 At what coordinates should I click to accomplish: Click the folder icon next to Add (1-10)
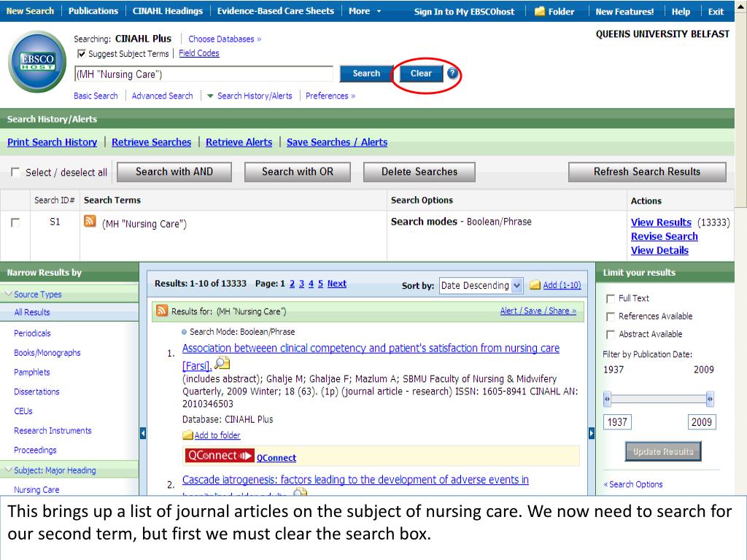535,285
